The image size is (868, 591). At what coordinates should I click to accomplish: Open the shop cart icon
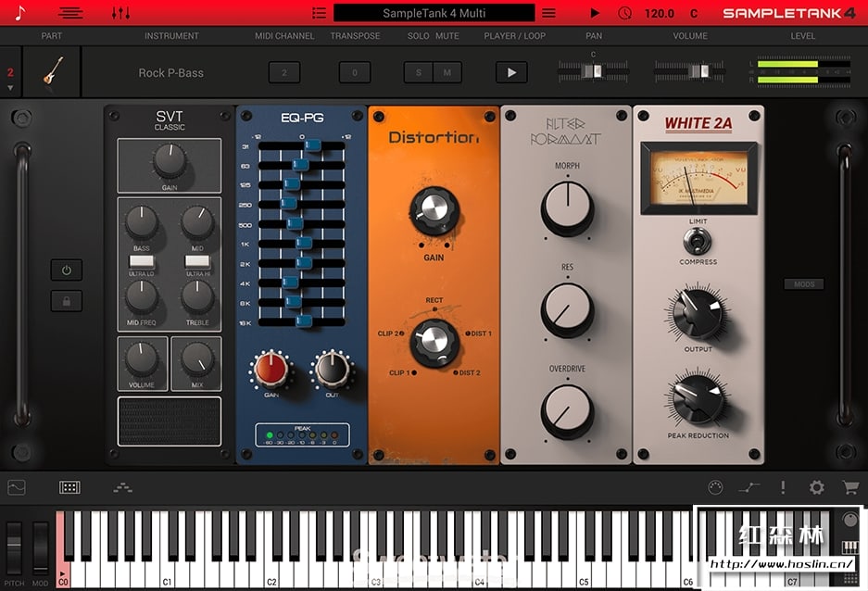(850, 487)
